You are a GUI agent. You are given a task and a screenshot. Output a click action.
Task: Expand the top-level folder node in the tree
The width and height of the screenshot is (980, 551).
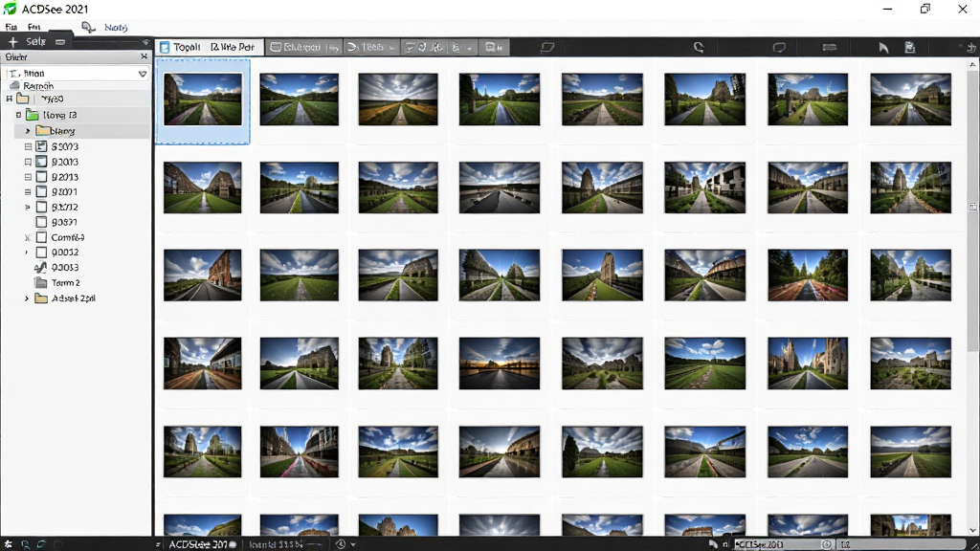[x=10, y=99]
